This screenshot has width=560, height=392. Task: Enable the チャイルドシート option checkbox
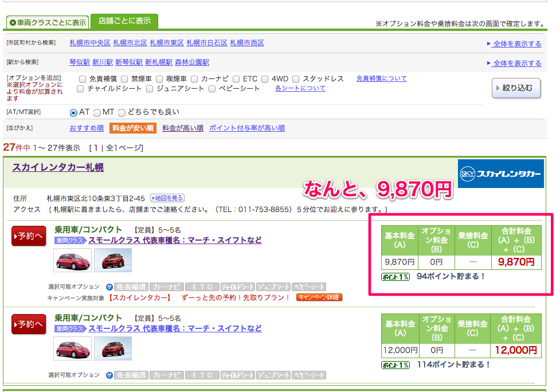click(x=80, y=88)
